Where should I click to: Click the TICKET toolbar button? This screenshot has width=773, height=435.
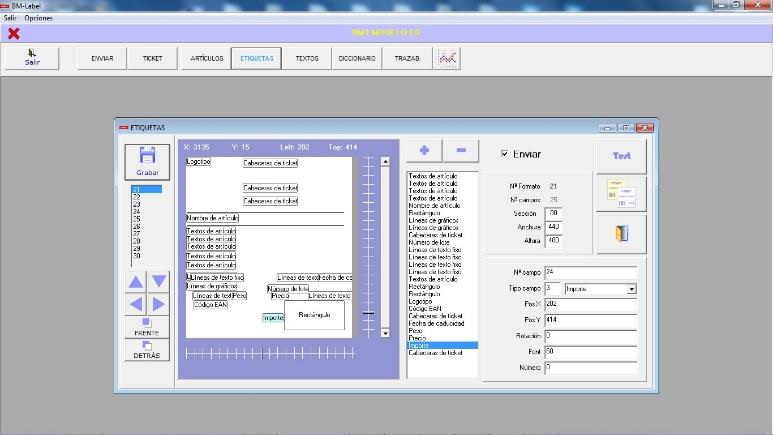click(152, 58)
